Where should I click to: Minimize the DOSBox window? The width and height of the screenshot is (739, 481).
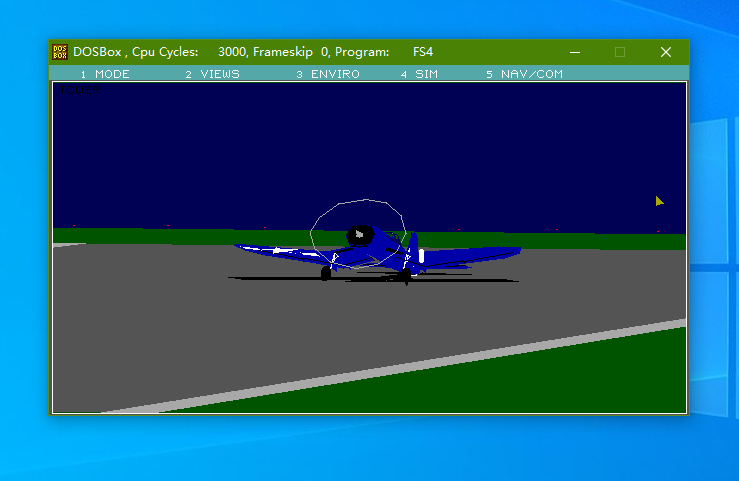[574, 52]
